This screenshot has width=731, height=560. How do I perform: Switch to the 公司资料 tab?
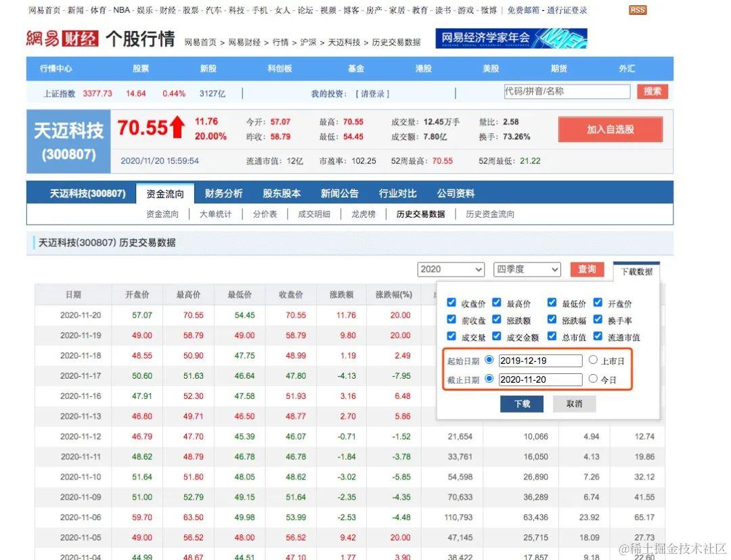point(456,193)
